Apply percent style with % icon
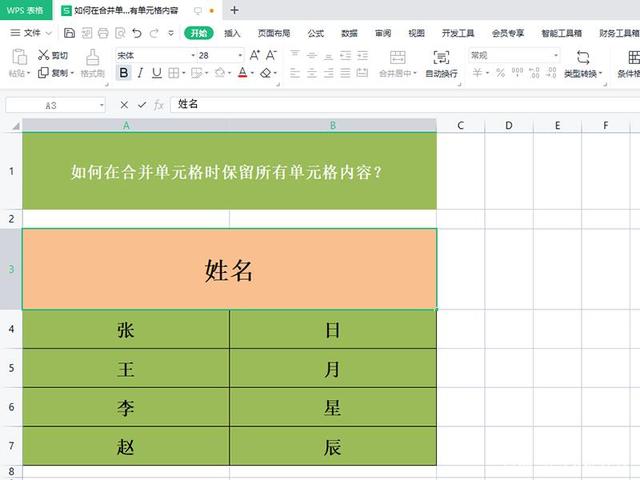 pos(499,73)
